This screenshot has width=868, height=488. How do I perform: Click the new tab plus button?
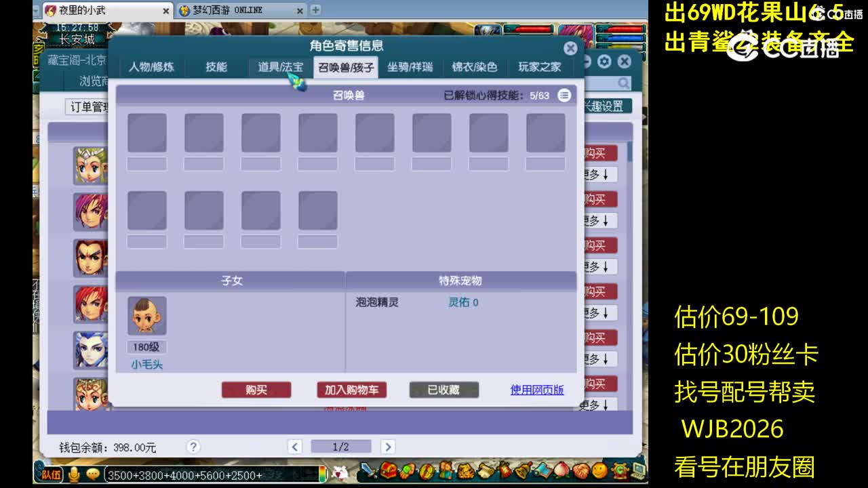[315, 10]
